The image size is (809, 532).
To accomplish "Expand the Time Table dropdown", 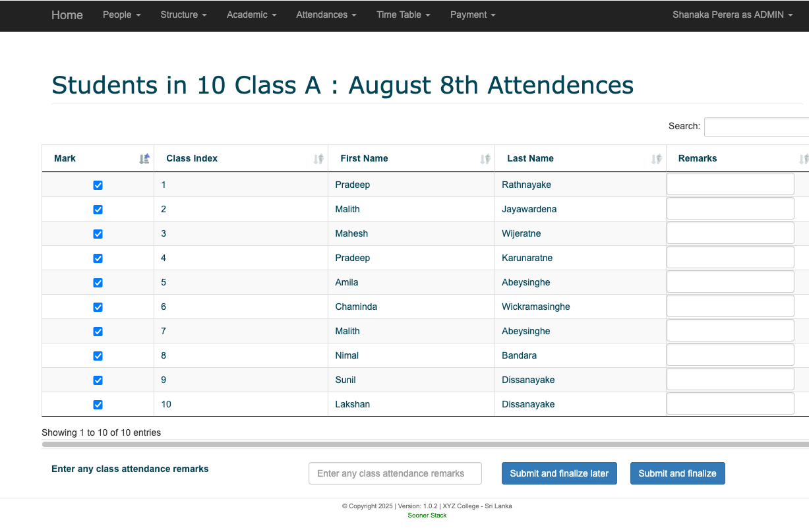I will pos(403,15).
